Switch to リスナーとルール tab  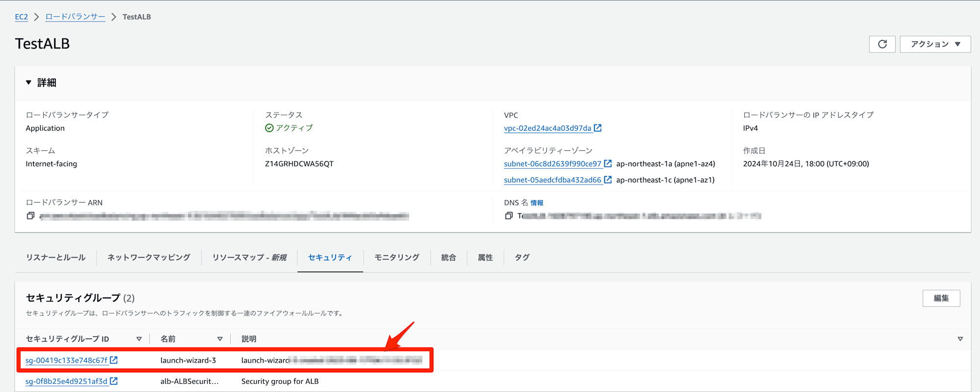pos(56,257)
